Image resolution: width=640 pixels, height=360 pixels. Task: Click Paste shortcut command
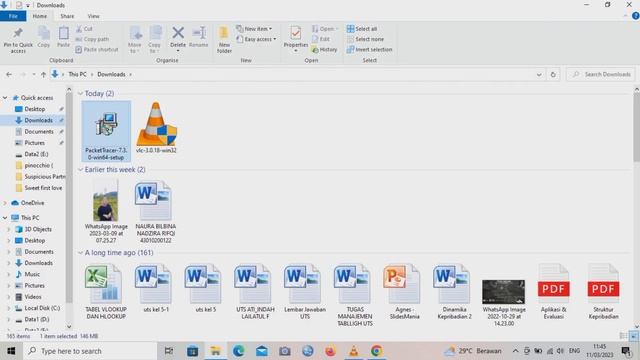[x=97, y=49]
